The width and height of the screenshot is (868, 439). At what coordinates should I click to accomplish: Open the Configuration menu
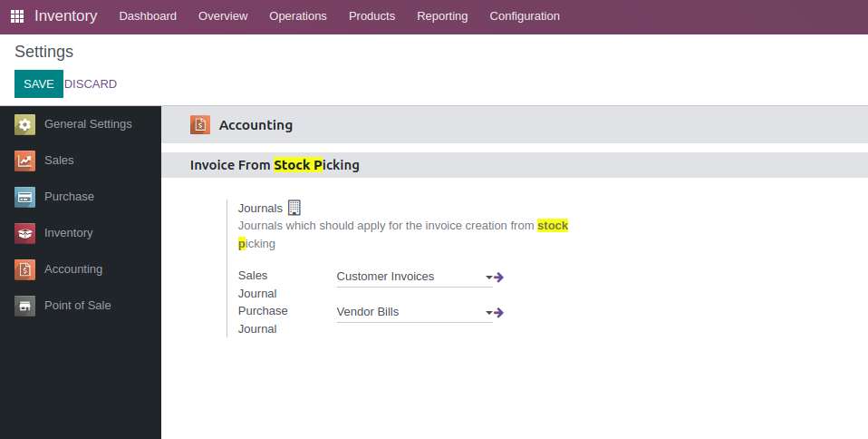point(525,16)
